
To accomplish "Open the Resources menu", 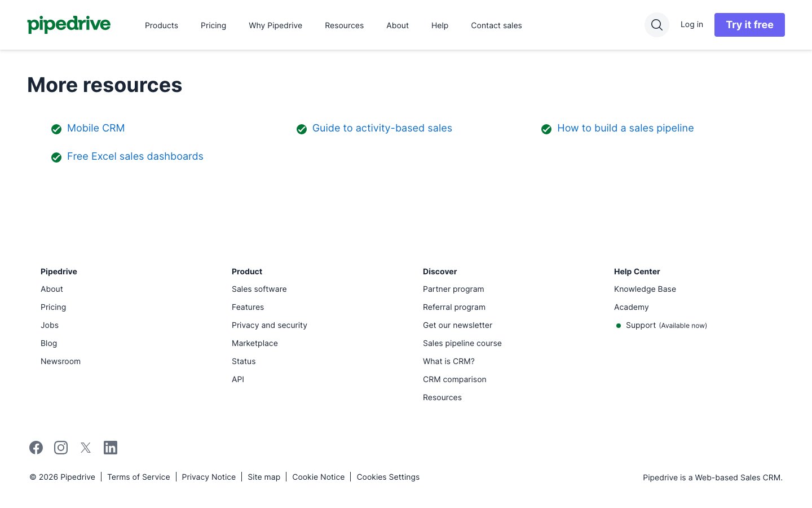I will [344, 25].
